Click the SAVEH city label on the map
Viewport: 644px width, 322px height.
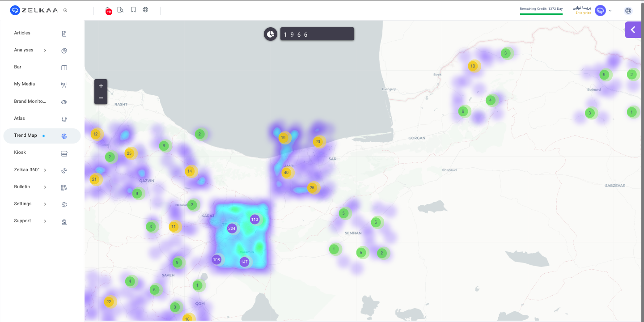tap(168, 275)
